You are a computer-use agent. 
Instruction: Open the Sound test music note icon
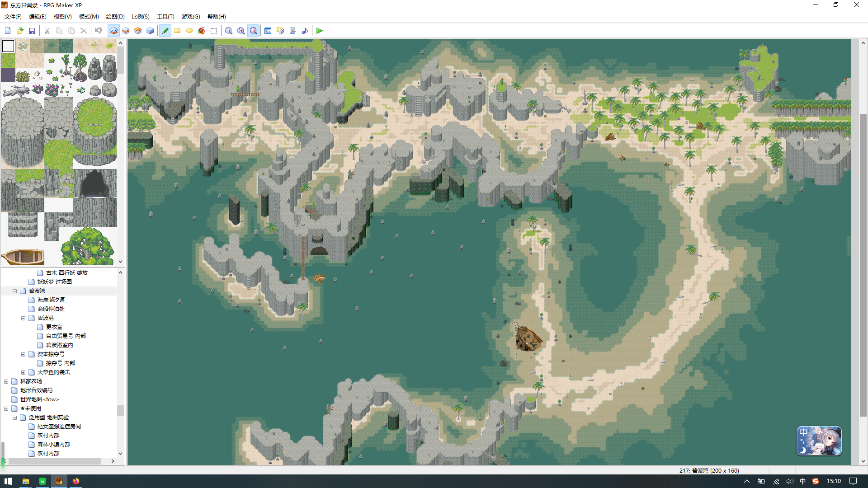pyautogui.click(x=305, y=31)
